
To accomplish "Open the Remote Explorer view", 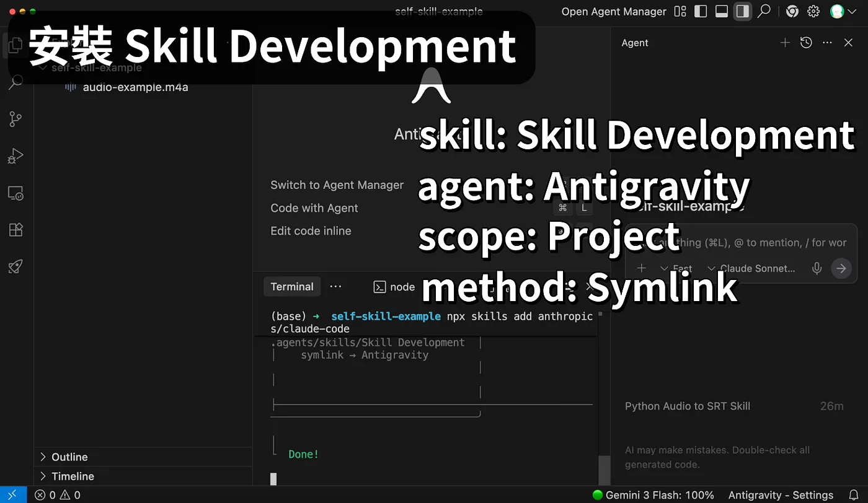I will [x=15, y=193].
